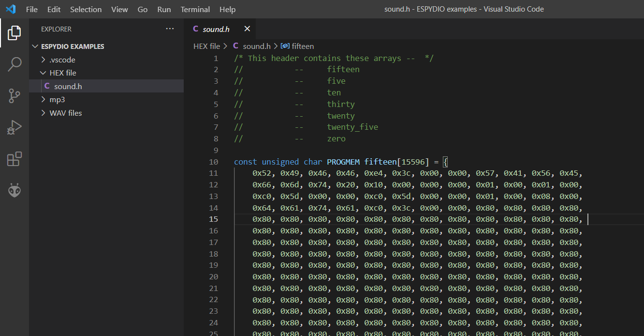Open the Search view icon
Screen dimensions: 644x336
(x=15, y=64)
